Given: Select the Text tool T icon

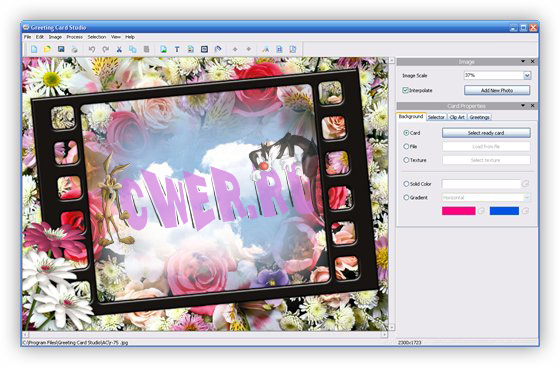Looking at the screenshot, I should coord(177,49).
